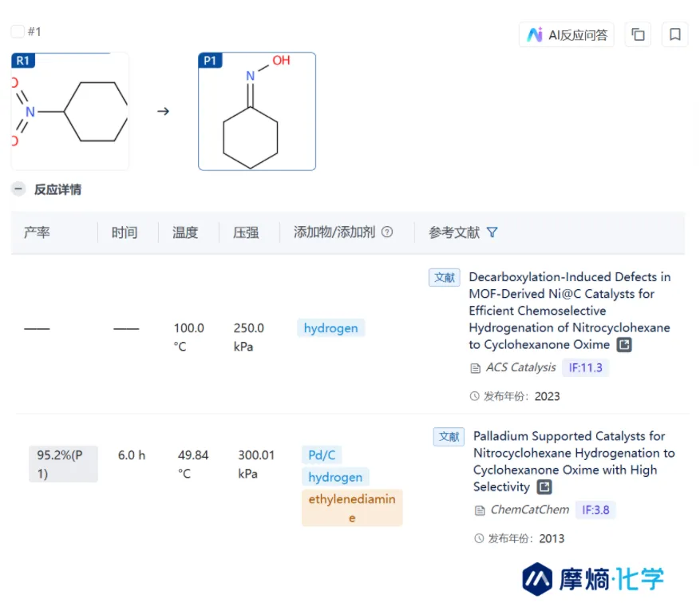The height and width of the screenshot is (603, 700).
Task: Click the Pd/C catalyst tag
Action: tap(322, 455)
